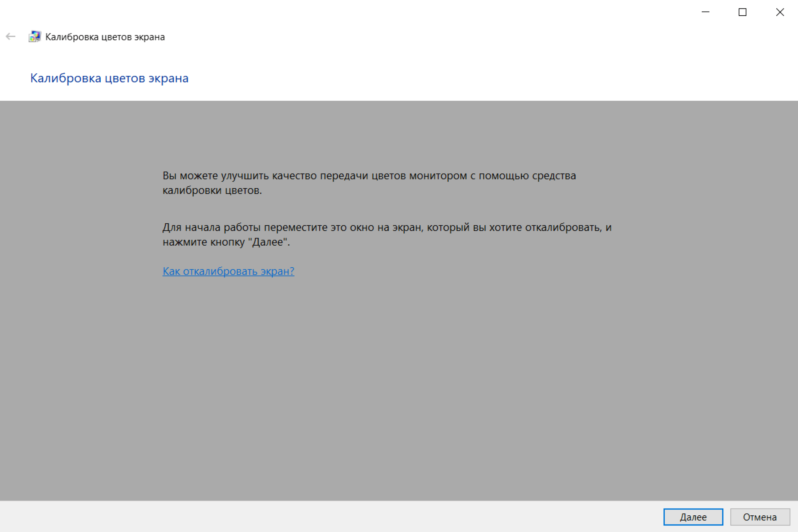Close the calibration window with X
Viewport: 798px width, 532px height.
780,12
